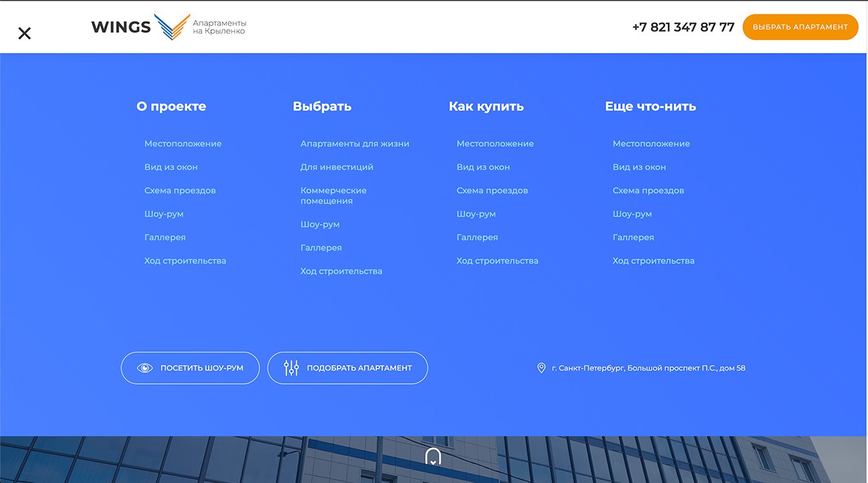This screenshot has width=868, height=483.
Task: Open Местоположение under О проекте
Action: (x=183, y=144)
